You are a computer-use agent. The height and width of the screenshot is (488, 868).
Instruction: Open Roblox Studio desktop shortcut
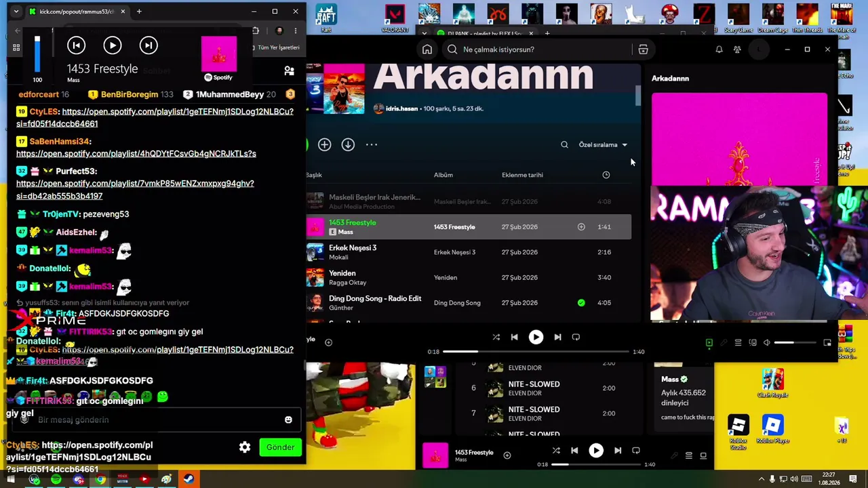[x=738, y=432]
